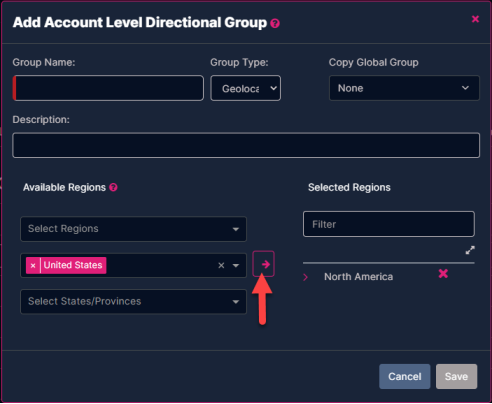
Task: Open the country dropdown arrow beside United States
Action: 236,266
